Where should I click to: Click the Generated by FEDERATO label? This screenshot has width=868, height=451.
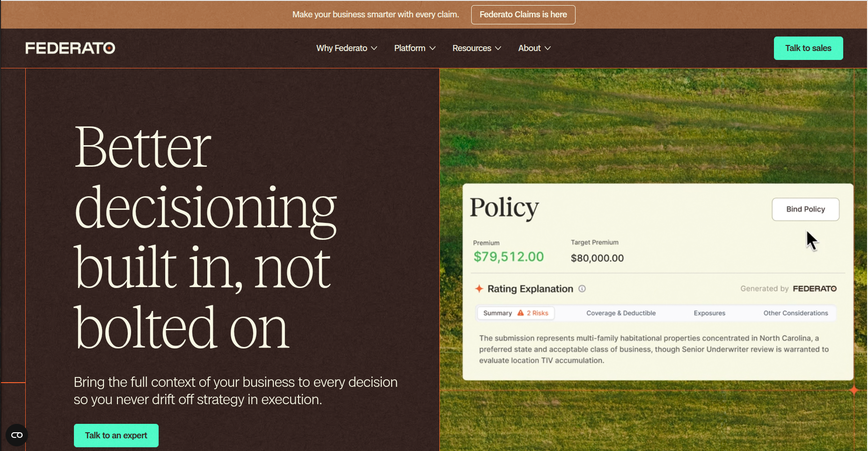point(788,288)
